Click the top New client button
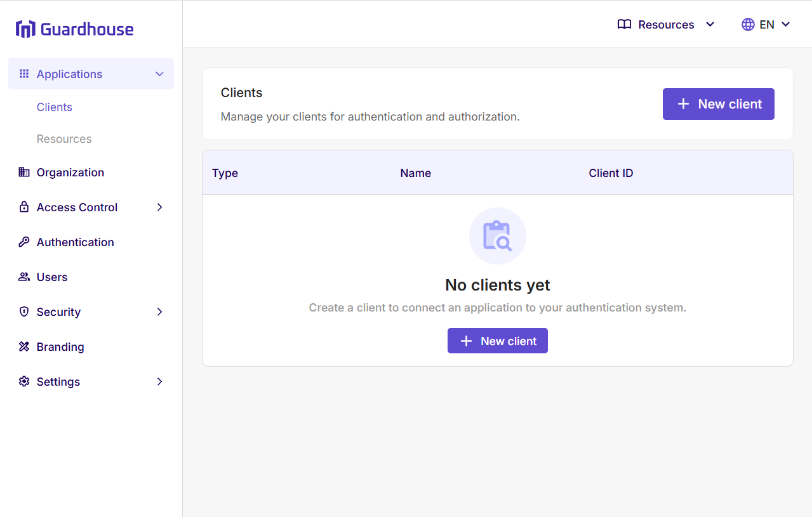The width and height of the screenshot is (812, 517). click(x=718, y=103)
